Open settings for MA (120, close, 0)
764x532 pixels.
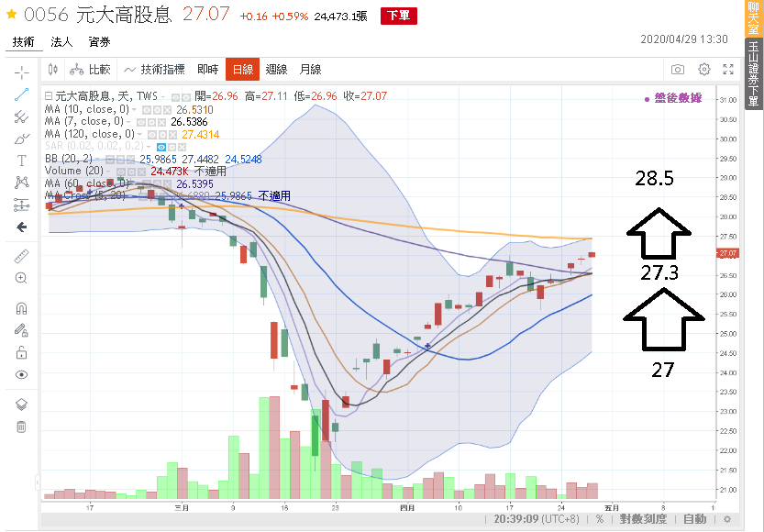point(162,135)
